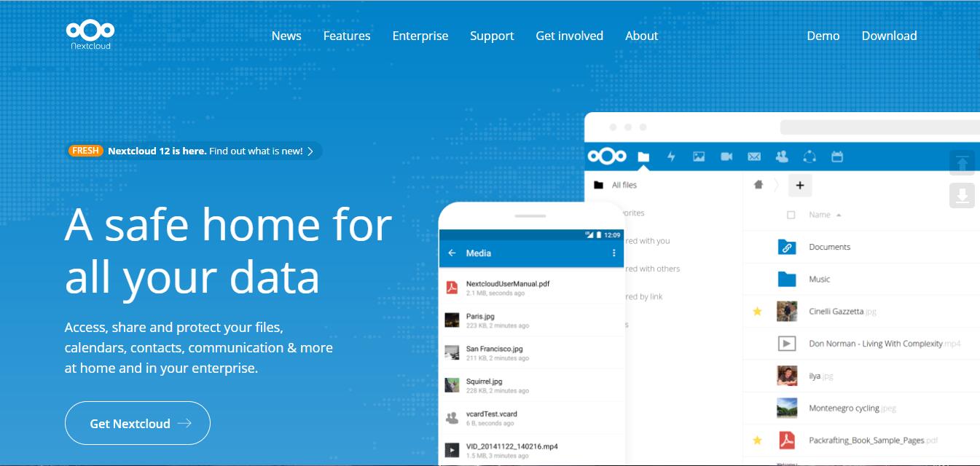Click the Paris.jpg thumbnail on the phone
The width and height of the screenshot is (980, 466).
(x=452, y=320)
